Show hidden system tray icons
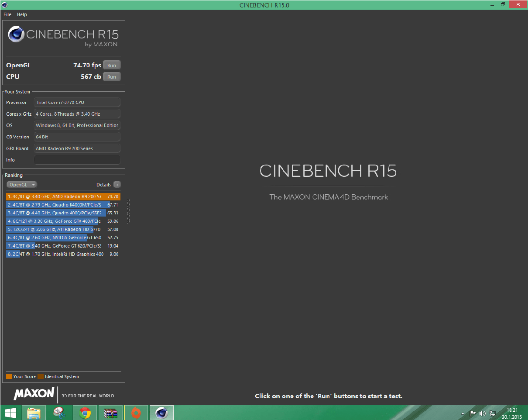 pos(463,413)
